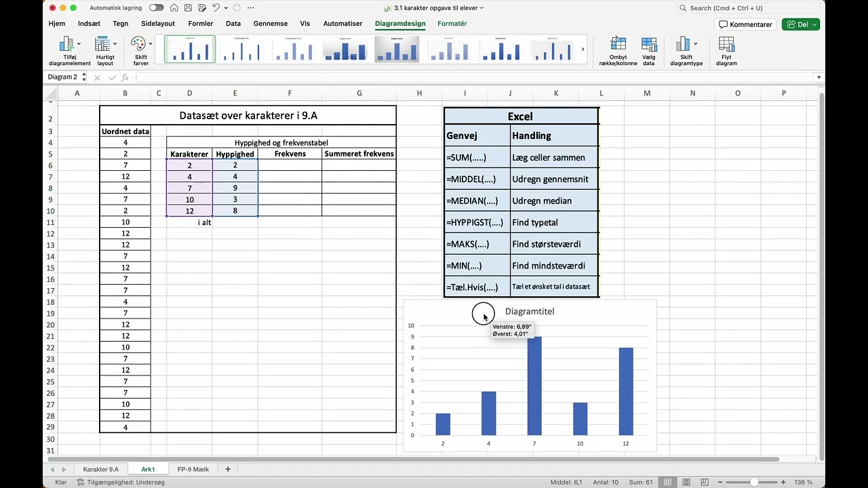Switch to the Sidelayout tab

(x=158, y=24)
